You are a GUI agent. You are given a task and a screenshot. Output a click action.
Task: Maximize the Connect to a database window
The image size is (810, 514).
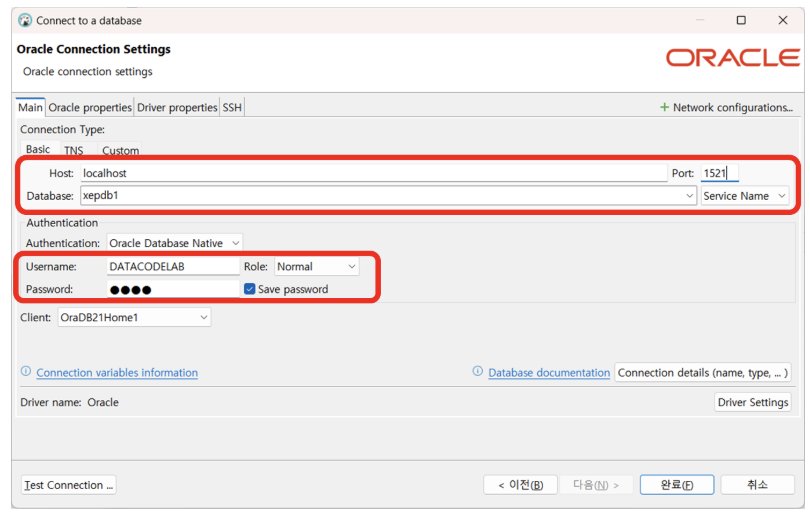tap(741, 20)
